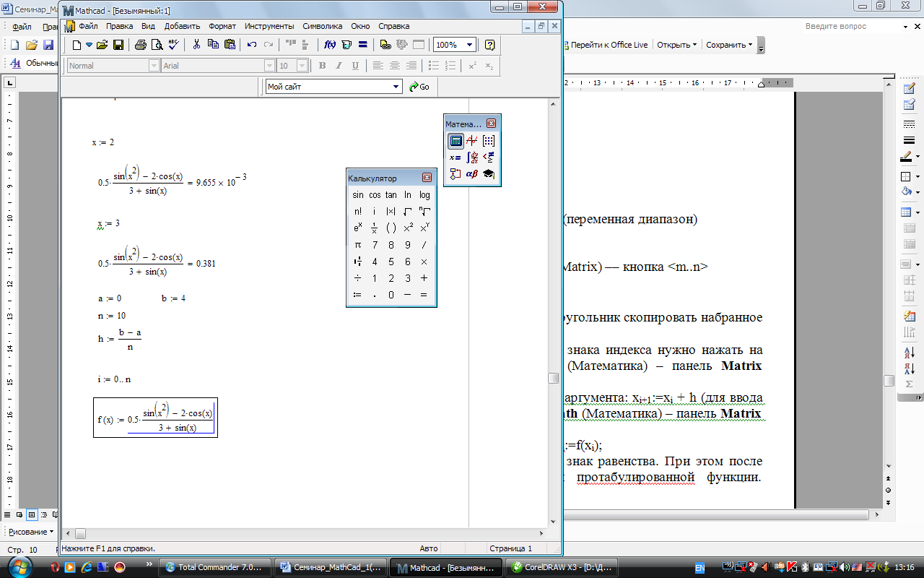This screenshot has width=924, height=578.
Task: Expand the Мой сайт resource dropdown
Action: pos(396,87)
